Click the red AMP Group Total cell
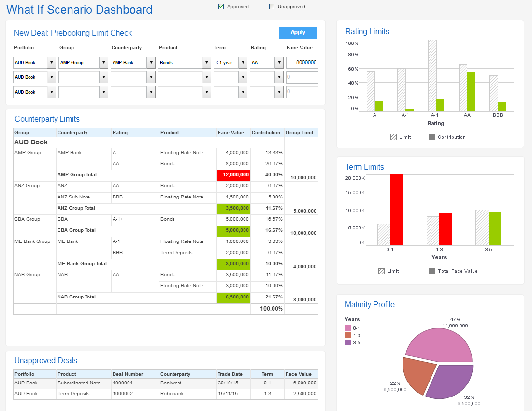This screenshot has height=411, width=532. 233,175
